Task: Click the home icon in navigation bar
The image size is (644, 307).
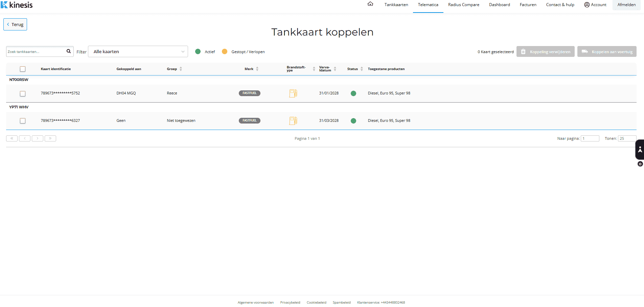Action: 370,4
